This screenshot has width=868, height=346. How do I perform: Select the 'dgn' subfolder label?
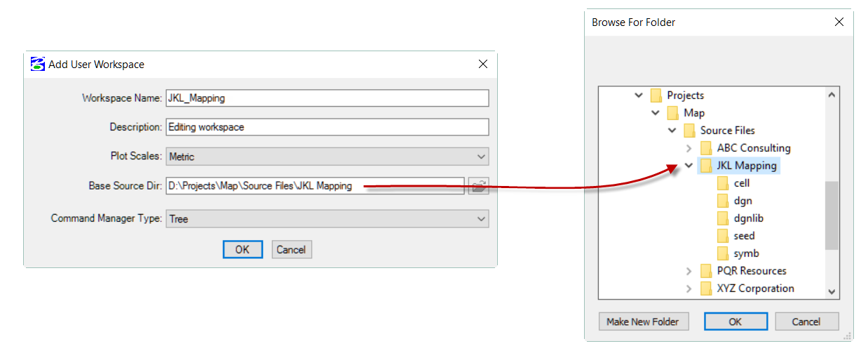(742, 201)
